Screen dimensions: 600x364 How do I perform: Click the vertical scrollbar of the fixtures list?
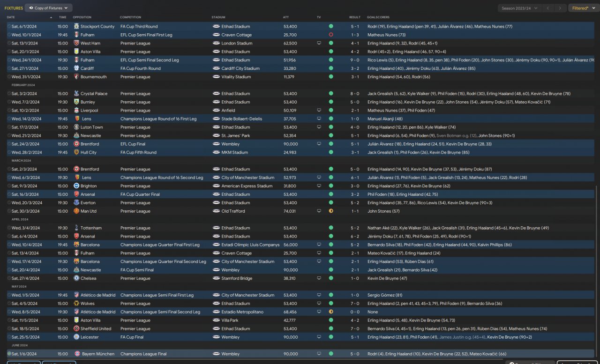(597, 272)
